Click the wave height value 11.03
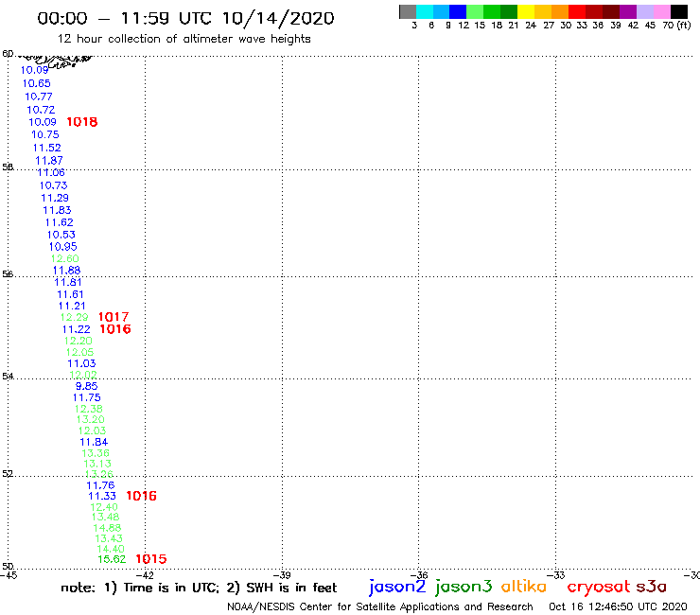Viewport: 700px width, 615px height. 81,363
